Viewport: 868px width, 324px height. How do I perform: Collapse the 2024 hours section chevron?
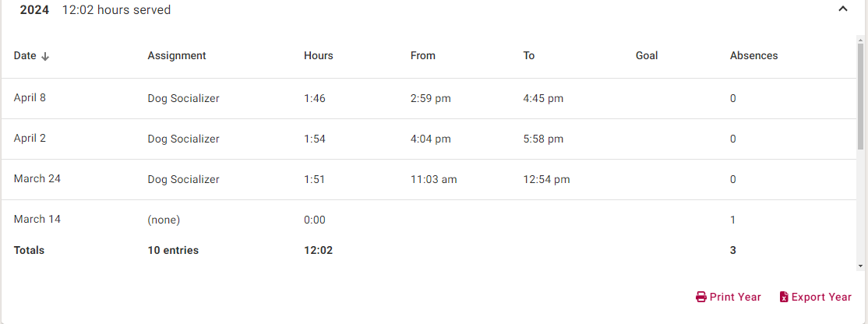click(842, 9)
